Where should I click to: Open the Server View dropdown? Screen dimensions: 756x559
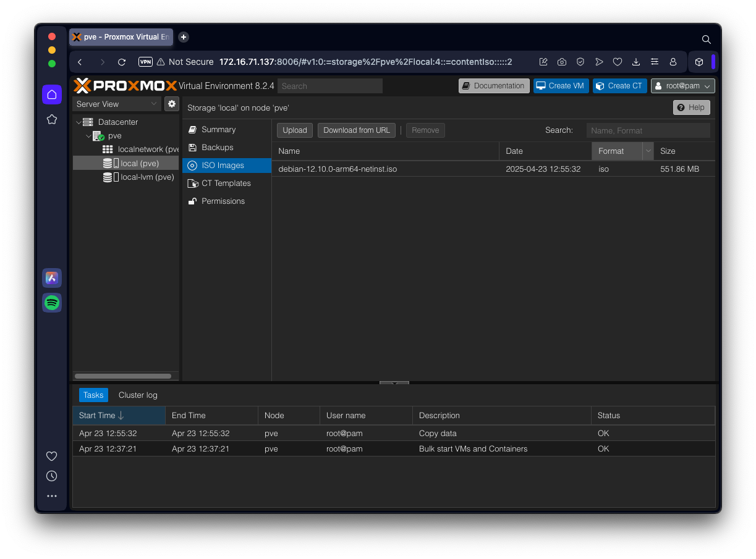click(x=117, y=104)
